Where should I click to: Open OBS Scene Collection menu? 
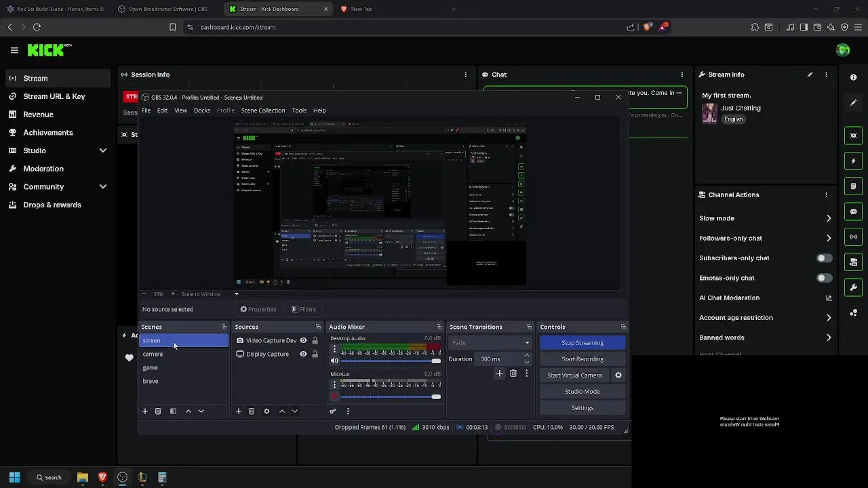pos(263,110)
